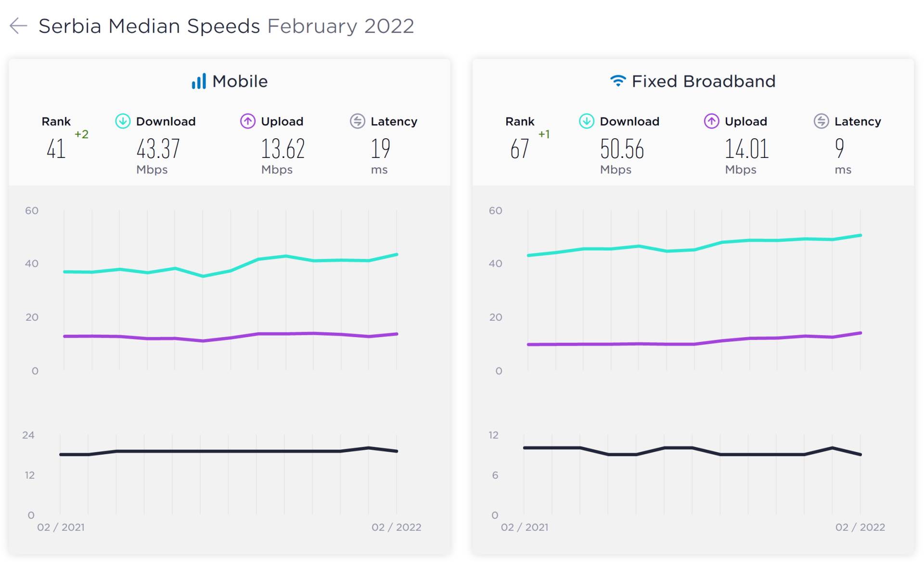
Task: Click the Mobile Upload arrow icon
Action: (247, 121)
